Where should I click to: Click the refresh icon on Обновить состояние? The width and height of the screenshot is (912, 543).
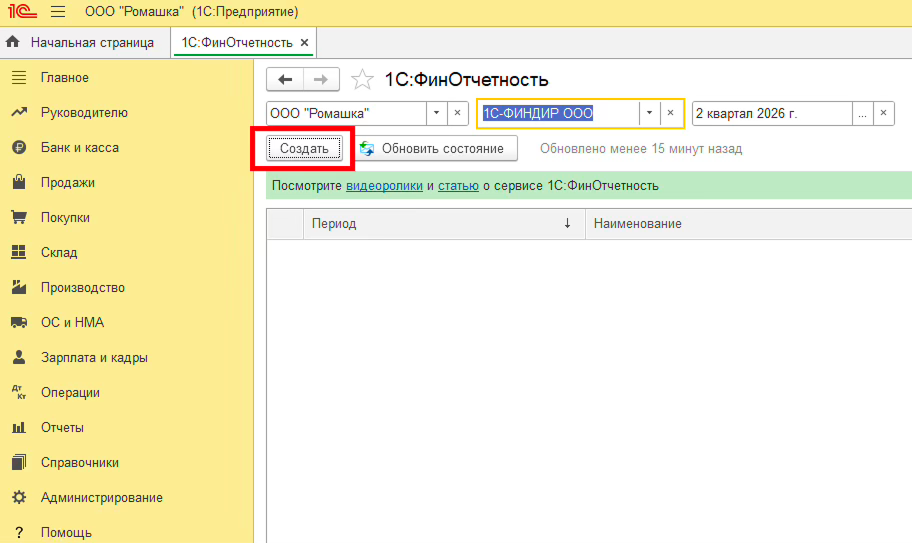coord(367,149)
